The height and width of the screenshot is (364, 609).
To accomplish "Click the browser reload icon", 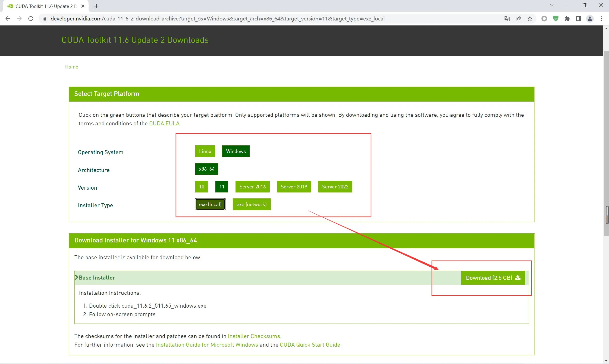I will [x=31, y=19].
